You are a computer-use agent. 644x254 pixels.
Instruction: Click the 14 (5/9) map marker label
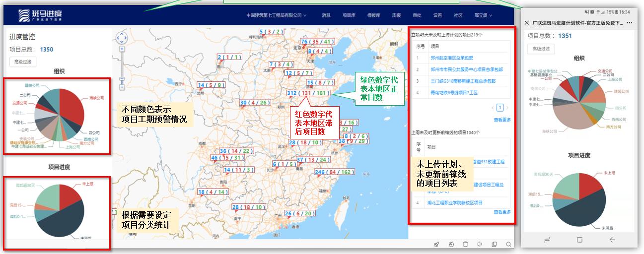[212, 85]
